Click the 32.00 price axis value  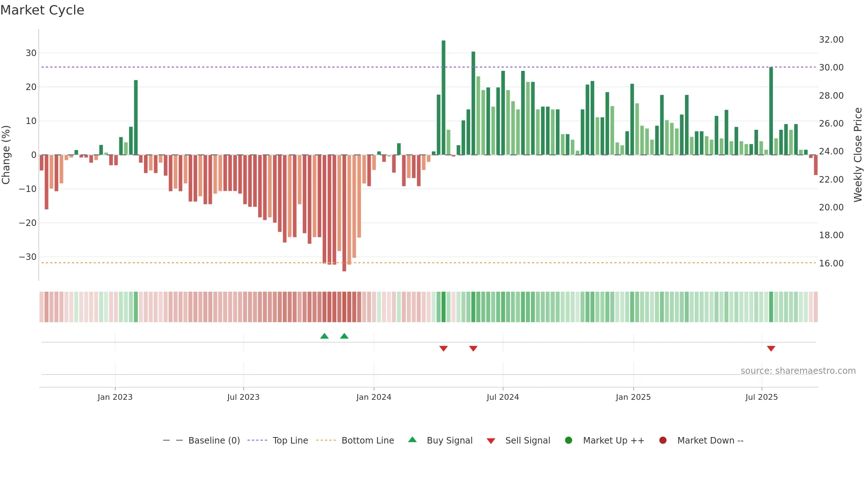(831, 39)
